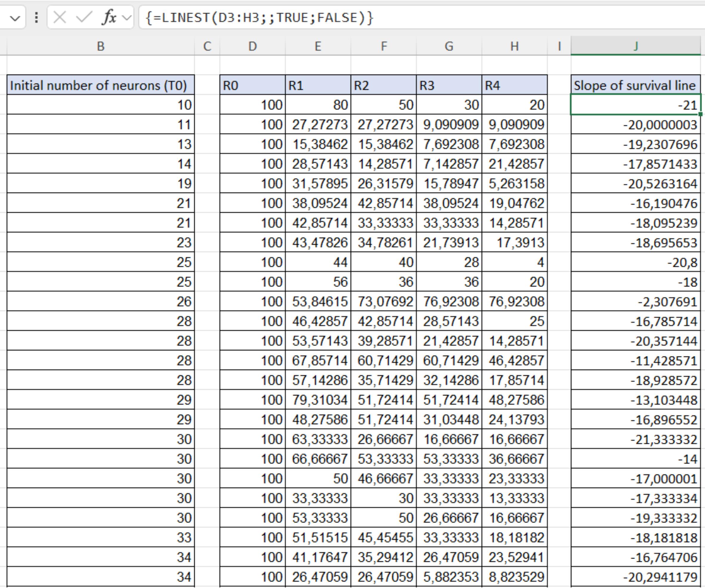The height and width of the screenshot is (588, 705).
Task: Click inside the LINEST formula text
Action: tap(258, 17)
